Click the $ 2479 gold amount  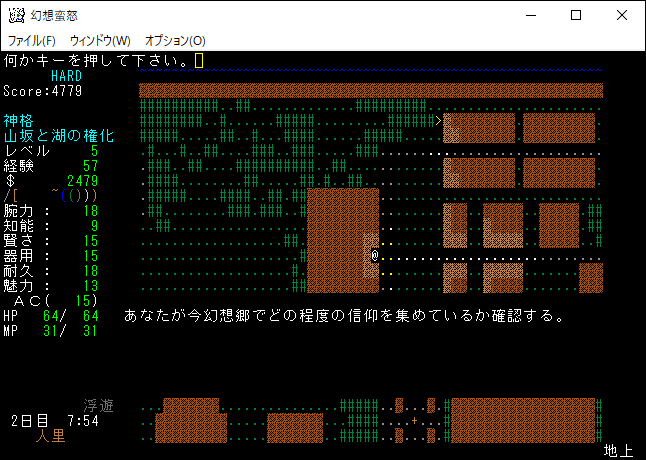click(52, 181)
